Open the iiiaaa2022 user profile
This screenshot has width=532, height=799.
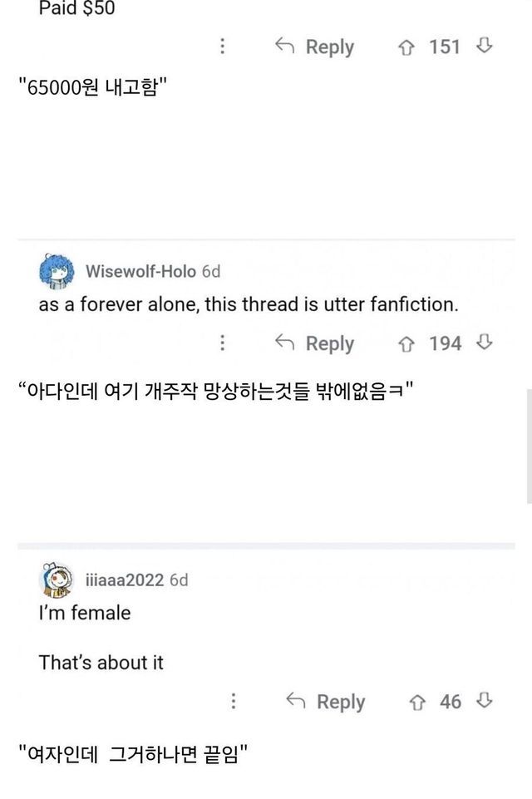pos(125,580)
